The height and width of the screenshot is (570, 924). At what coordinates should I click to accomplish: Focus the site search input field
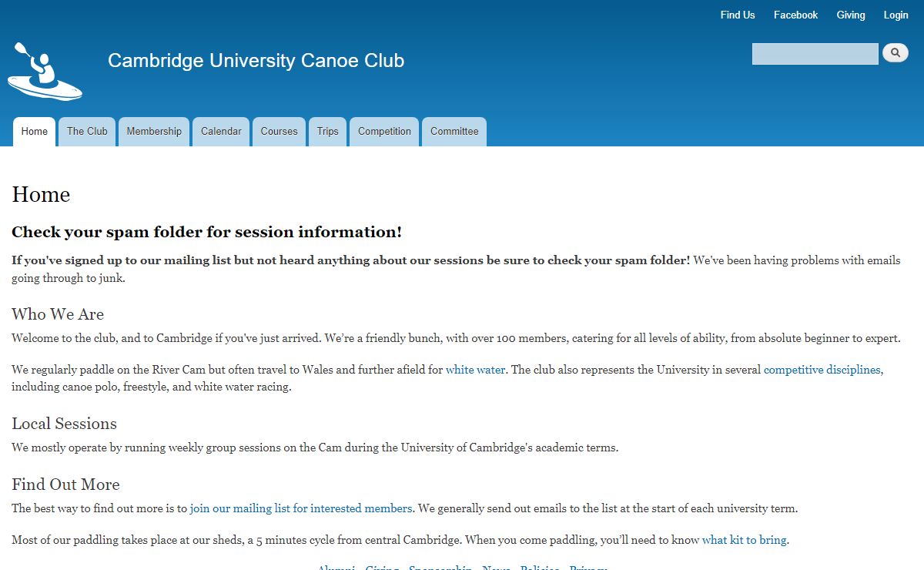(815, 54)
